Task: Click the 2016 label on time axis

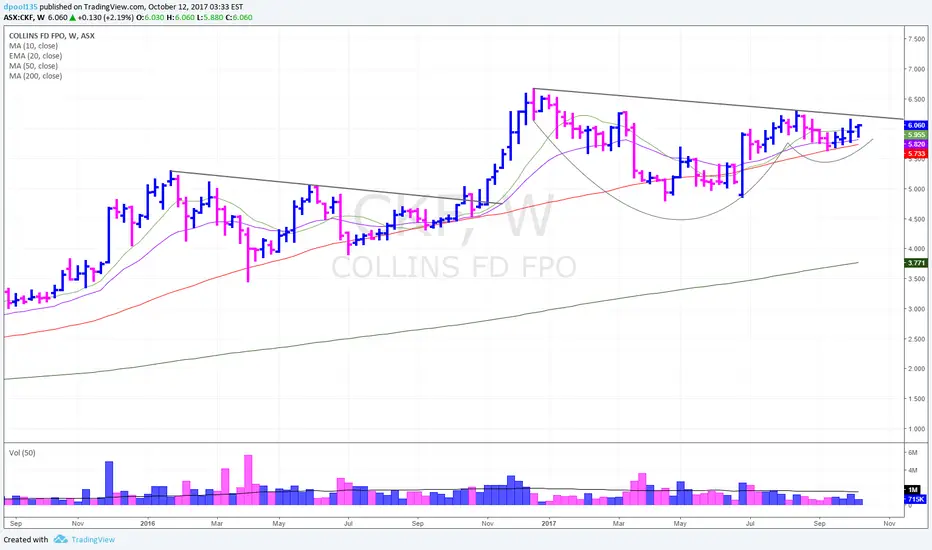Action: pyautogui.click(x=147, y=524)
